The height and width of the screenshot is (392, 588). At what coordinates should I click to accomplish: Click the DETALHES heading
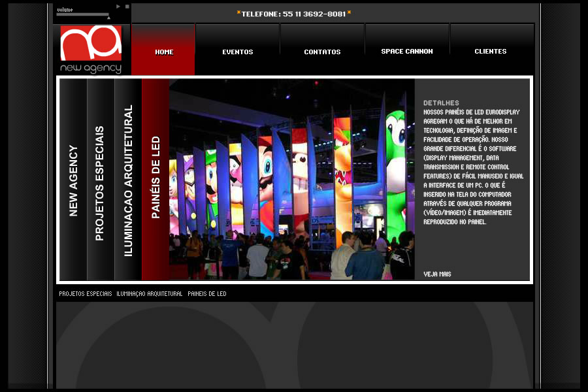[441, 103]
